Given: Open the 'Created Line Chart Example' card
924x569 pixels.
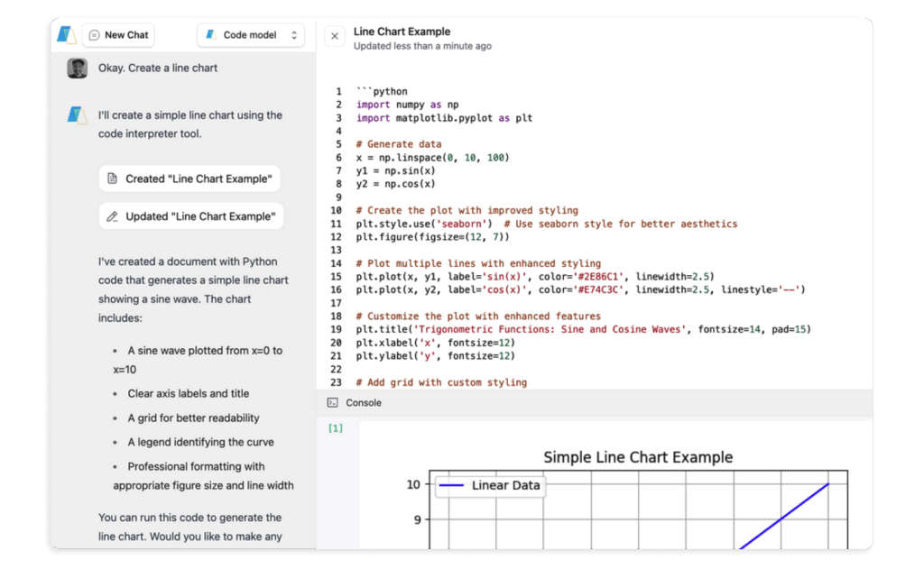Looking at the screenshot, I should pyautogui.click(x=189, y=179).
